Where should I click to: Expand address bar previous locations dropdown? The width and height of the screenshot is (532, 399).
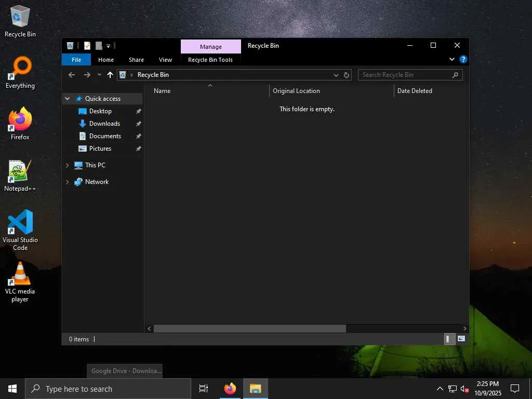click(x=336, y=75)
